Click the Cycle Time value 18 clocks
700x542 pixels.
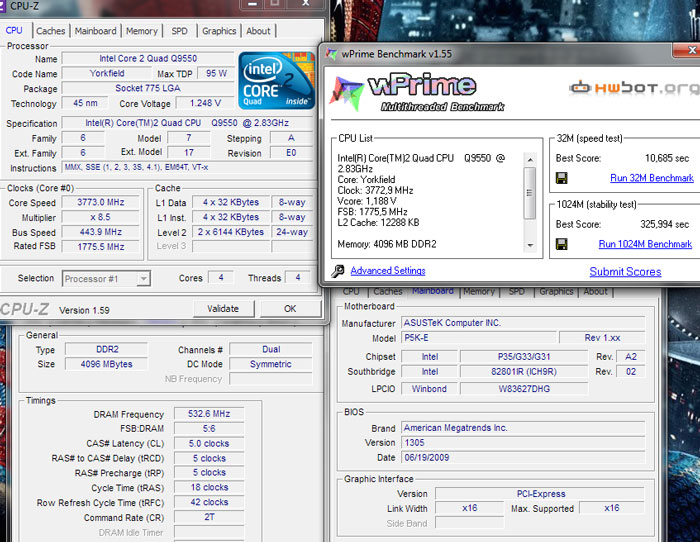pos(209,488)
